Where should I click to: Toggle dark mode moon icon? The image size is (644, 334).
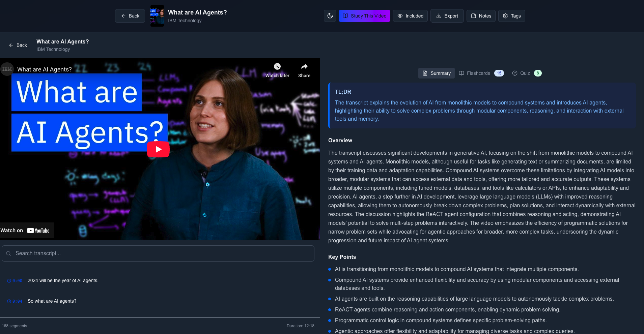point(330,16)
